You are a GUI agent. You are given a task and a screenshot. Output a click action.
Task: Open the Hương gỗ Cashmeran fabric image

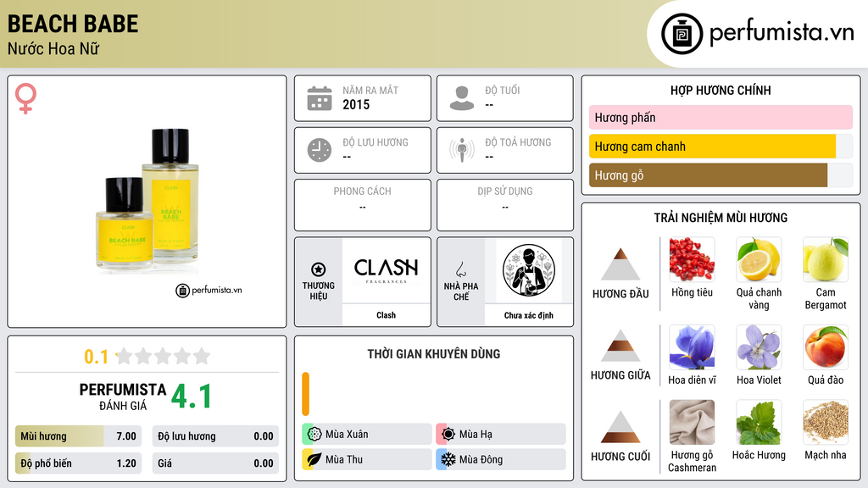coord(692,423)
